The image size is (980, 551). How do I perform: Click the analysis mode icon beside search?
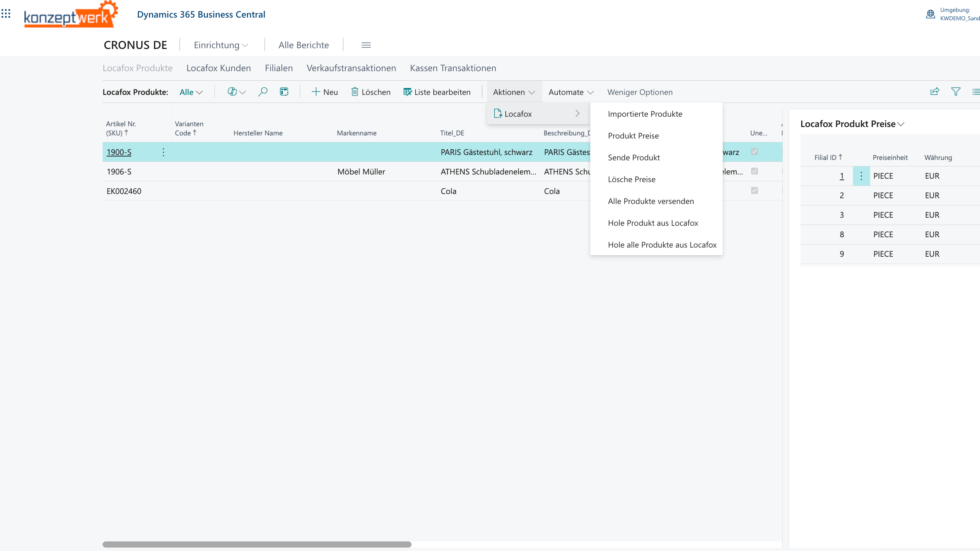click(x=284, y=92)
